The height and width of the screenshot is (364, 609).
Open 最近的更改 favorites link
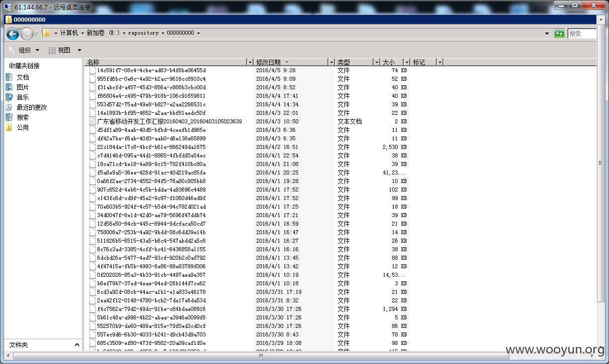point(32,107)
